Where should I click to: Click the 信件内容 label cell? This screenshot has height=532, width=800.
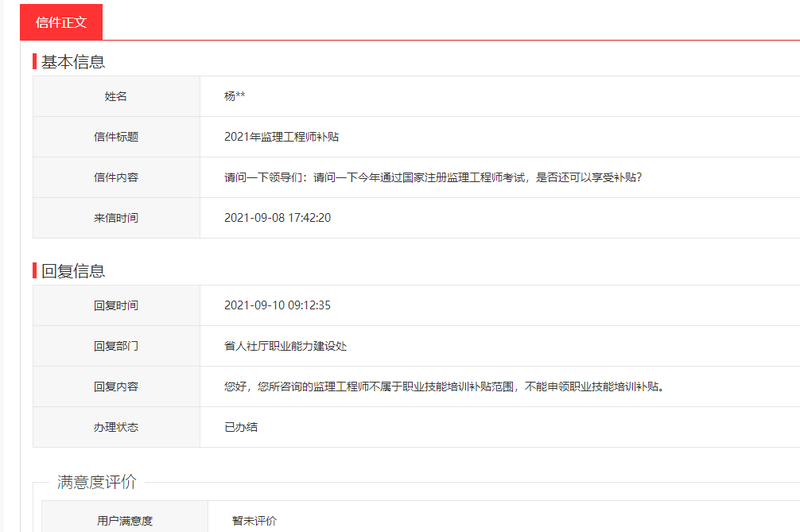tap(116, 177)
